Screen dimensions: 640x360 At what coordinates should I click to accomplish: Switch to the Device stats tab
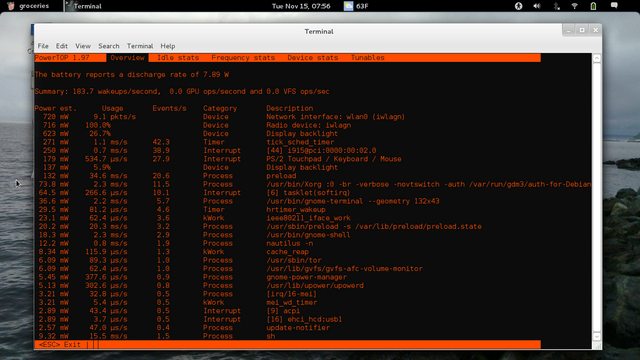(x=313, y=58)
